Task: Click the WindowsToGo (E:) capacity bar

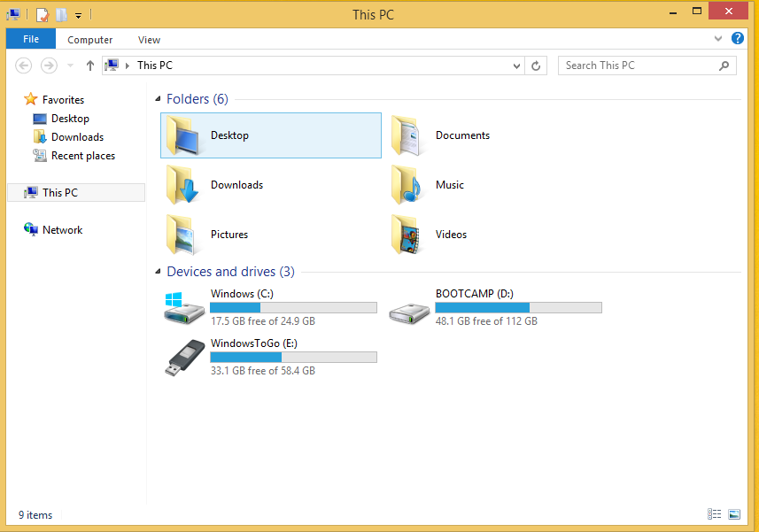Action: tap(293, 357)
